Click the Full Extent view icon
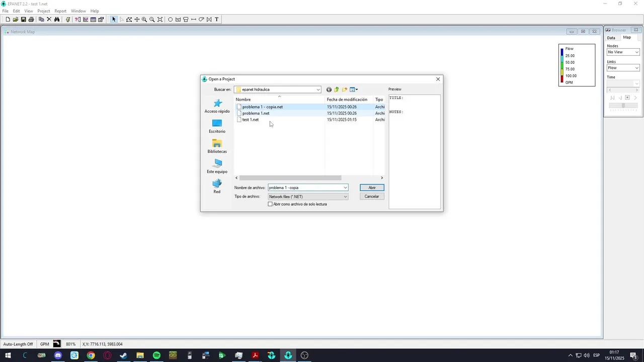This screenshot has height=362, width=644. (160, 20)
